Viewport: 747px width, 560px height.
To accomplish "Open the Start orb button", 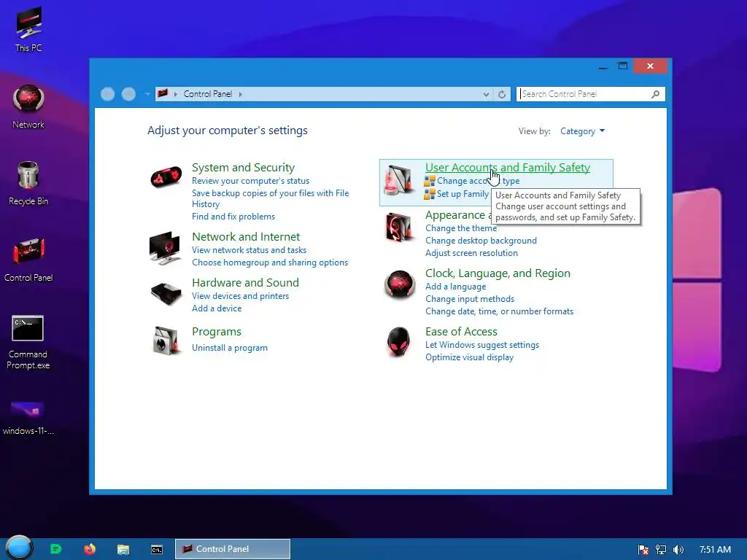I will [19, 548].
